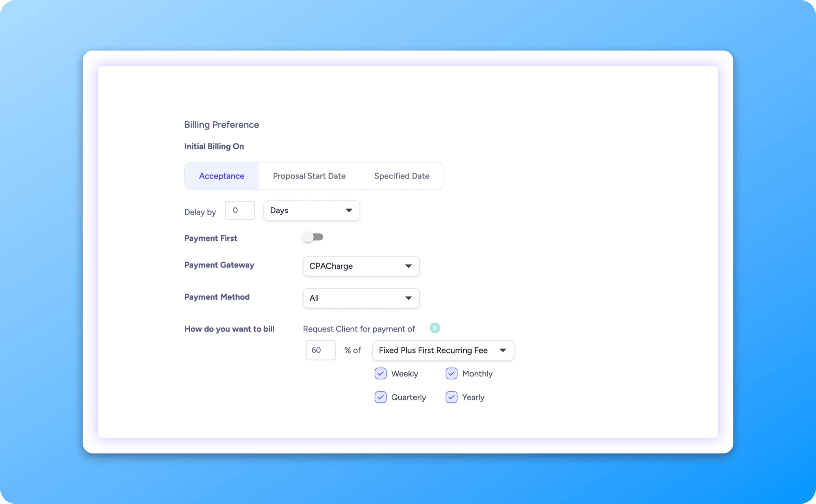
Task: Click the Request Client for payment label
Action: (x=358, y=329)
